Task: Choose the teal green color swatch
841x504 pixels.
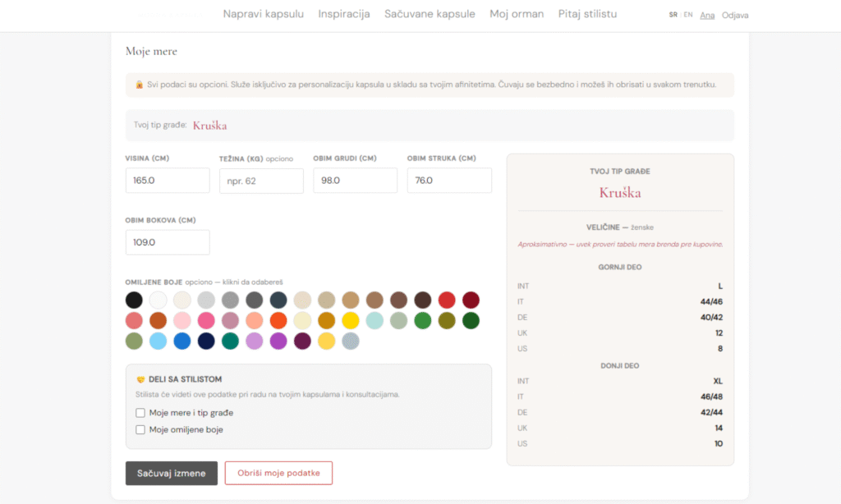Action: pos(231,341)
